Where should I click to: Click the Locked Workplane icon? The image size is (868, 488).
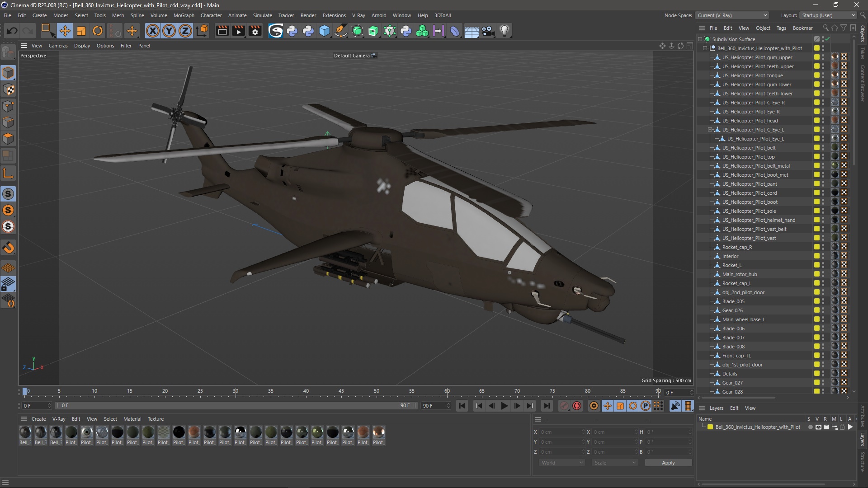(8, 284)
